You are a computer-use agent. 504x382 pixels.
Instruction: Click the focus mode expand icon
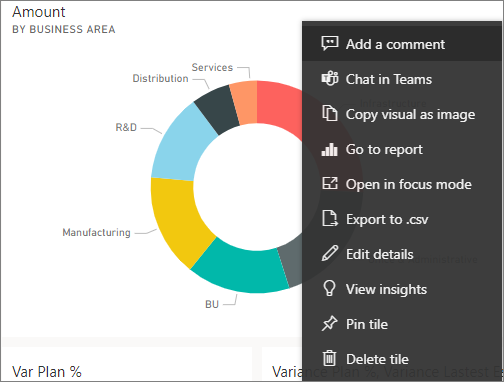click(330, 184)
